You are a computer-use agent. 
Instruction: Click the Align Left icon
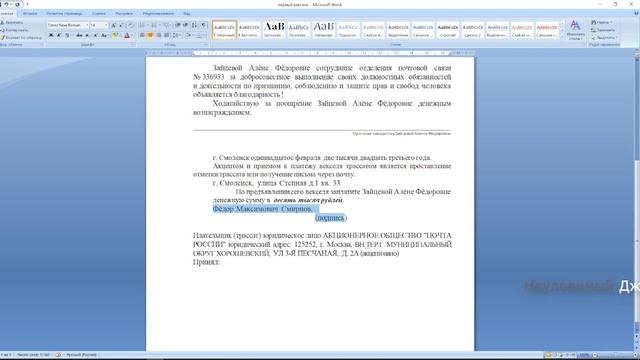tap(142, 36)
